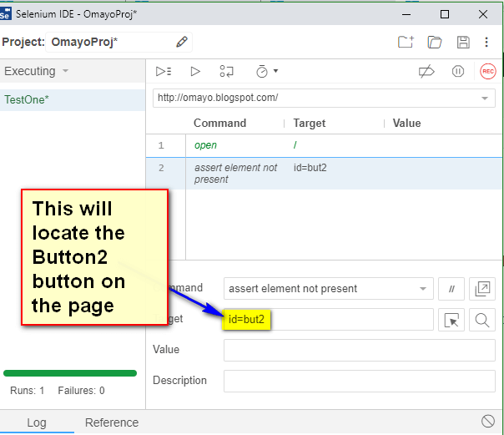Minimize the Selenium IDE window
Image resolution: width=504 pixels, height=435 pixels.
tap(406, 14)
